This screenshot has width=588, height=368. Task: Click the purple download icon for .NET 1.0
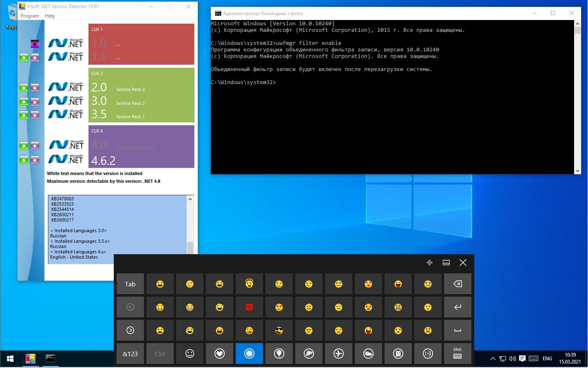[35, 44]
